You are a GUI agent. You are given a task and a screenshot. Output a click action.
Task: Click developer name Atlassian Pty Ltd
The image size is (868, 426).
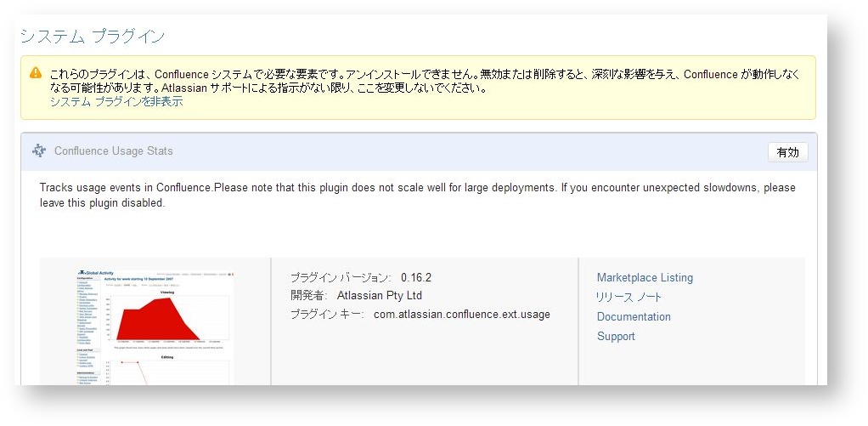point(379,296)
